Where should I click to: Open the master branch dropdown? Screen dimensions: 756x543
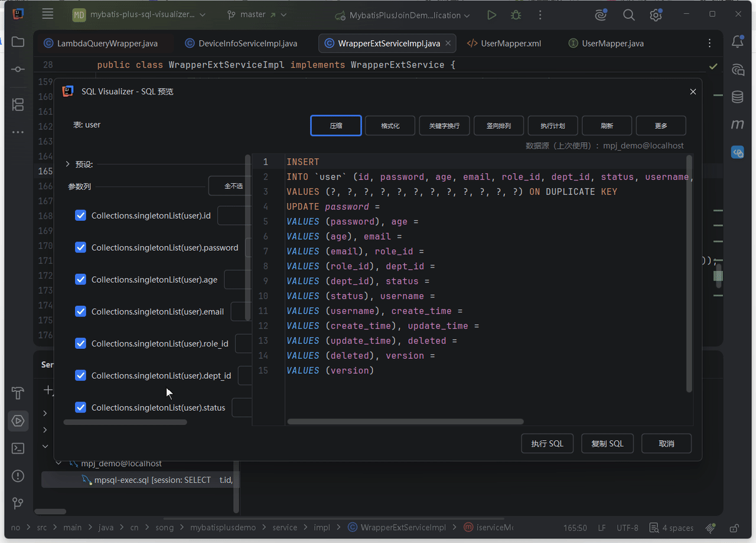click(x=258, y=15)
